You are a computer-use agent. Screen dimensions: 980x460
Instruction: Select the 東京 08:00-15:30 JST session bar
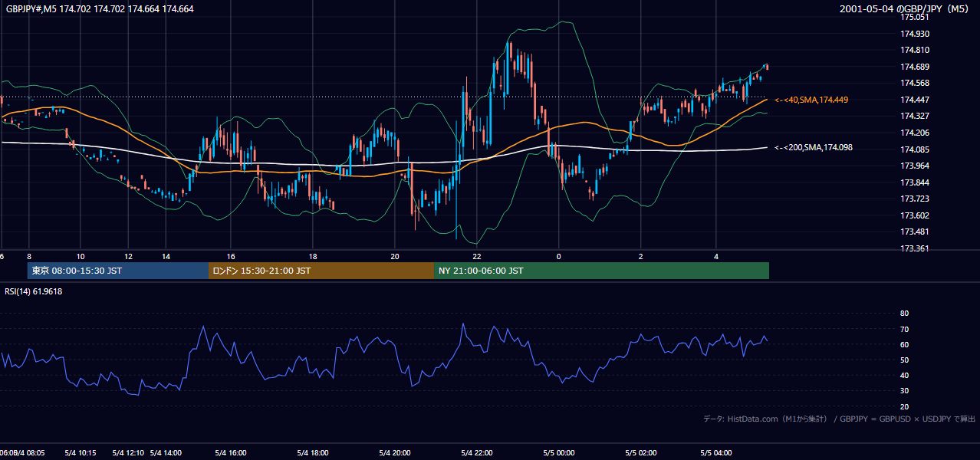[117, 271]
